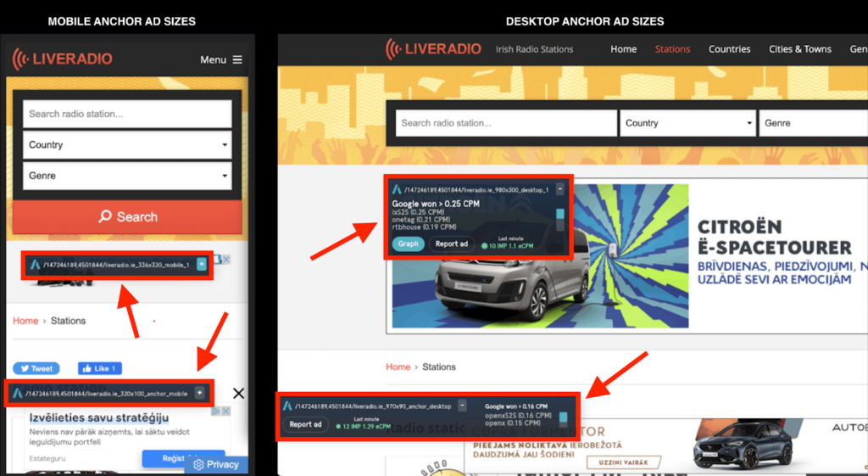Click the 'Google won > 0.16 CPM' text
Image resolution: width=868 pixels, height=476 pixels.
click(516, 406)
